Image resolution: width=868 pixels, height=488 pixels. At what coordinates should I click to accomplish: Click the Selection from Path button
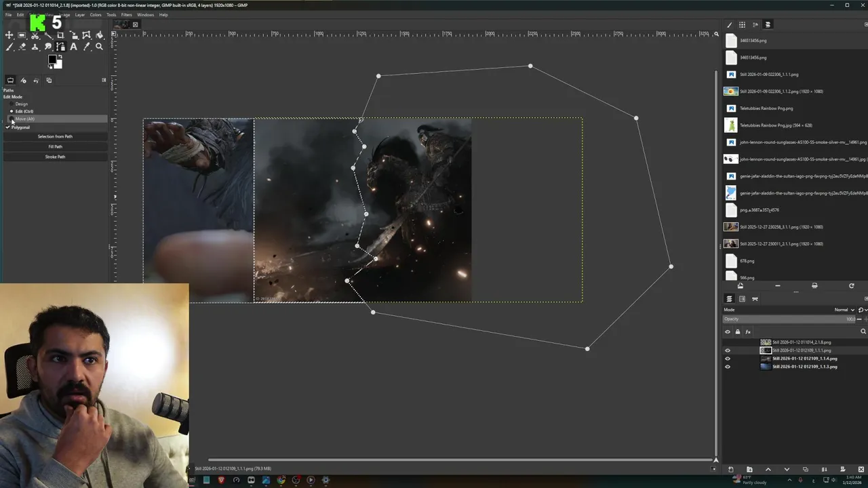click(55, 136)
